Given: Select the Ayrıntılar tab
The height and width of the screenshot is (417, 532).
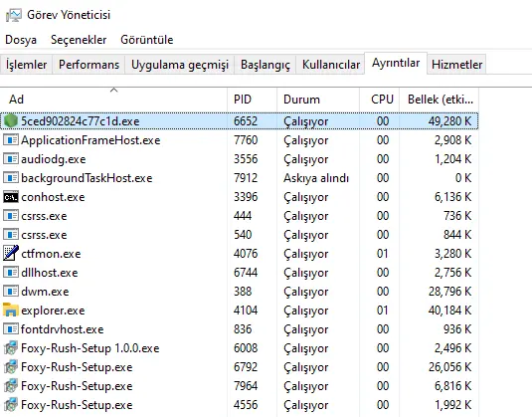Looking at the screenshot, I should coord(396,63).
